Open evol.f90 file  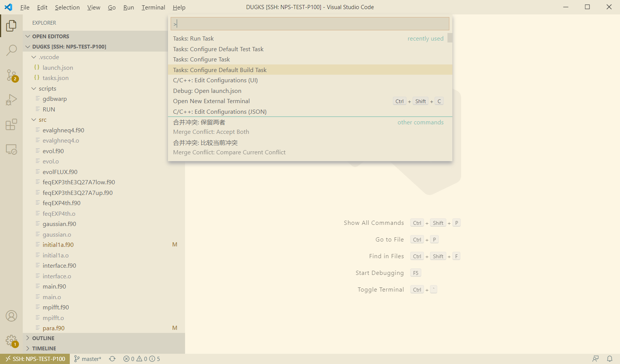point(53,151)
